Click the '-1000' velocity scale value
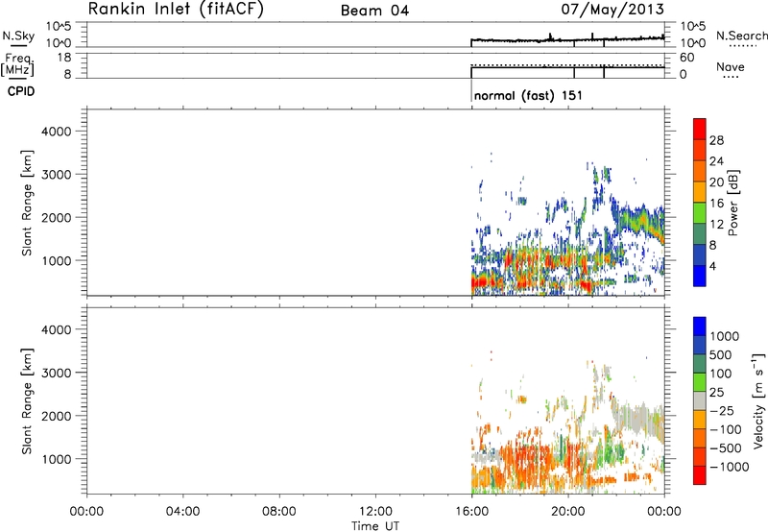The height and width of the screenshot is (532, 768). [729, 467]
